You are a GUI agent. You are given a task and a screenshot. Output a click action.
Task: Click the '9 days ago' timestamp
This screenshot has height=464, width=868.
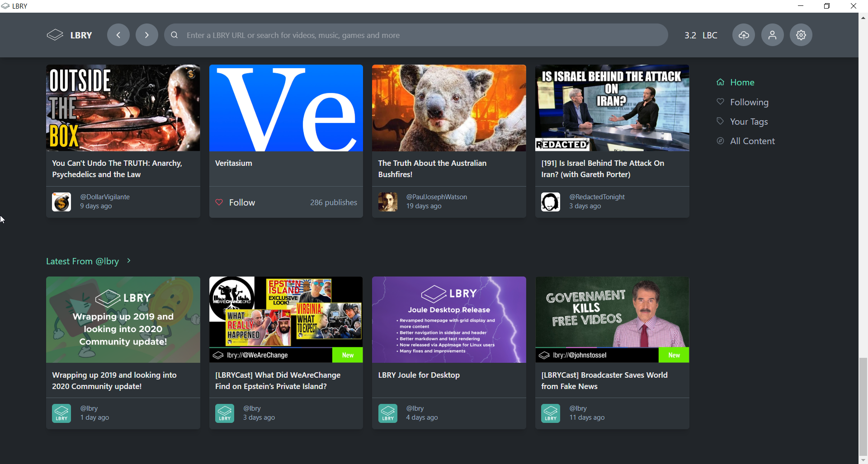[96, 206]
